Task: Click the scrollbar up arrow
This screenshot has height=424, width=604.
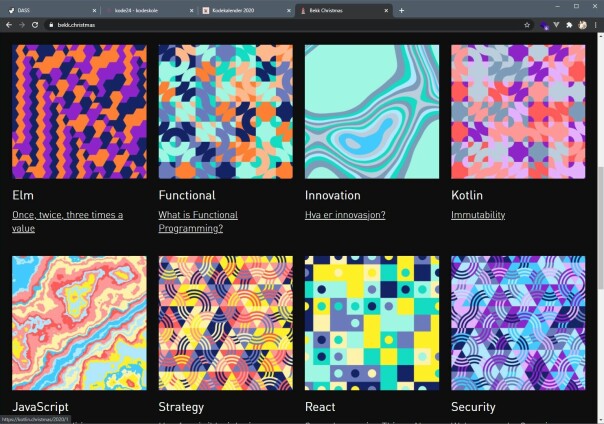Action: [601, 36]
